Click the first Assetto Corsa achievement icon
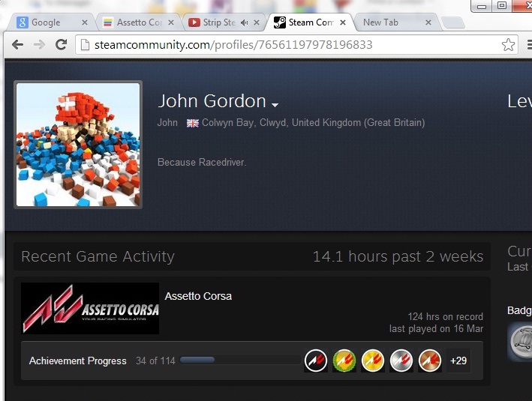 pos(316,361)
